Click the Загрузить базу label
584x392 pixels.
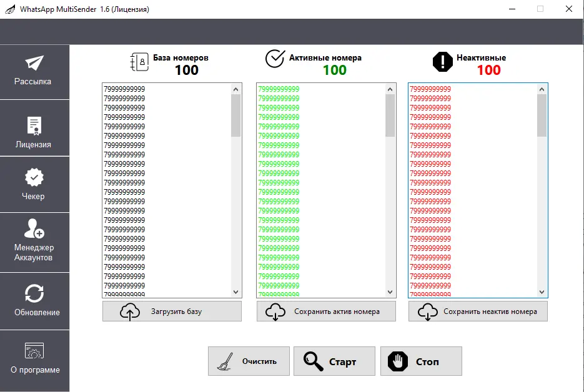[x=176, y=311]
